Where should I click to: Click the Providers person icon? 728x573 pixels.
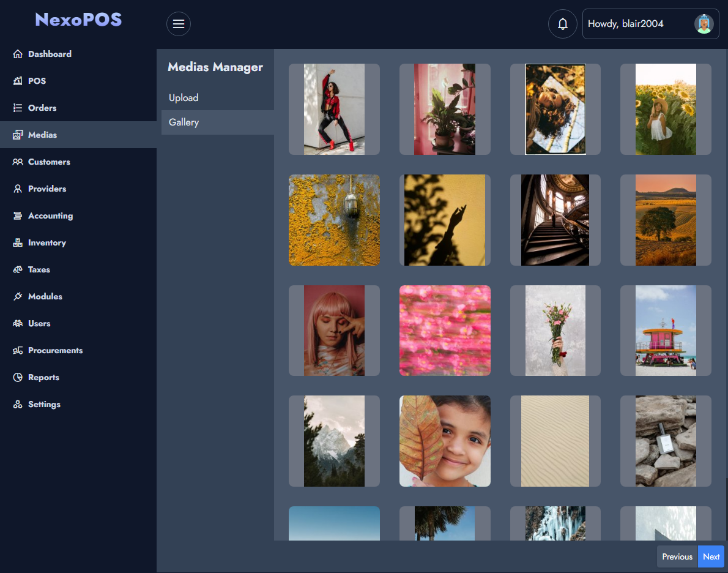point(18,189)
